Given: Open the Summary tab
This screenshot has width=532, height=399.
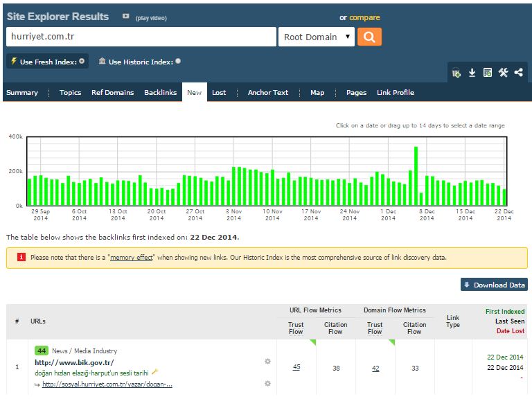Looking at the screenshot, I should click(22, 92).
